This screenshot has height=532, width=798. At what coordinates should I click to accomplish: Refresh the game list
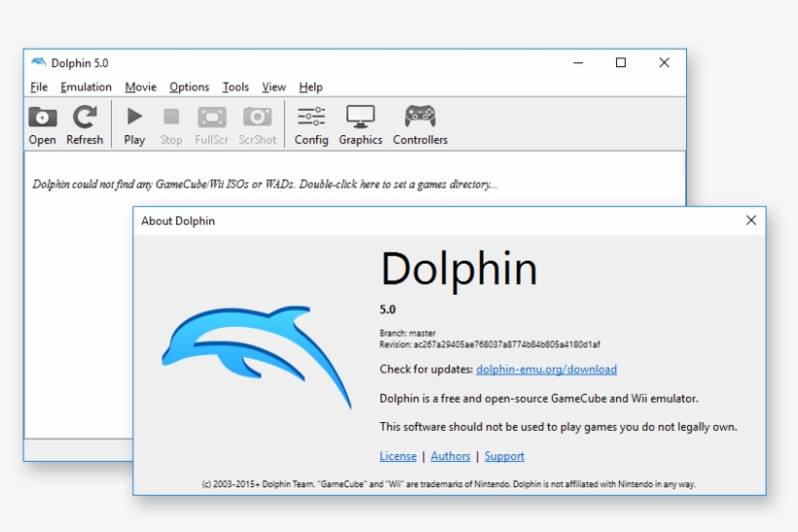[85, 125]
